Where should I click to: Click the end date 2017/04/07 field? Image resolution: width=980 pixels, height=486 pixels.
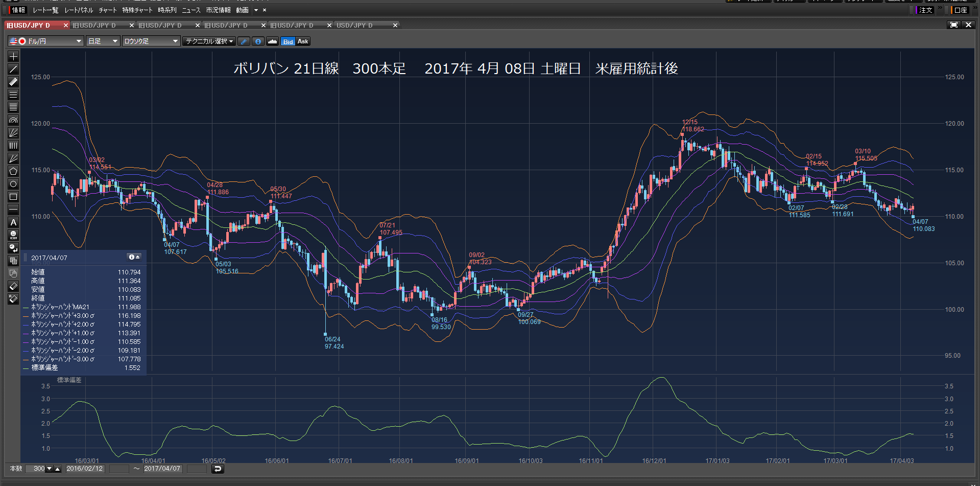pyautogui.click(x=162, y=469)
